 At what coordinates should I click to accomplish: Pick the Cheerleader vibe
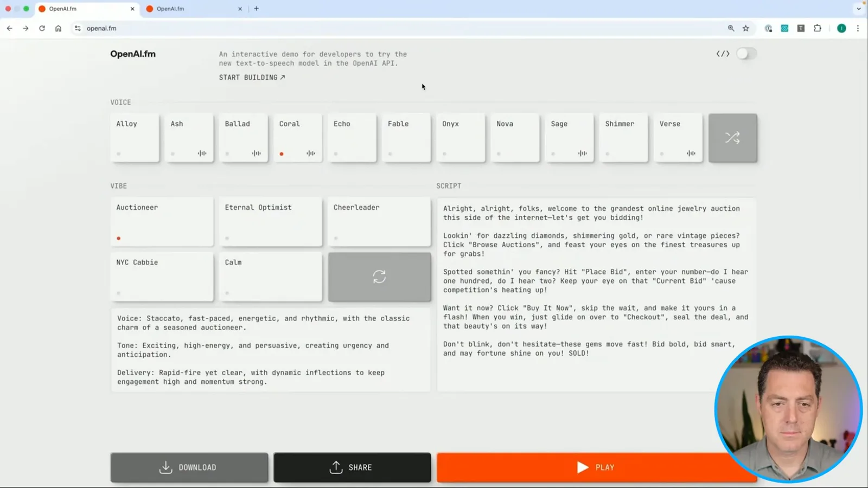coord(379,222)
